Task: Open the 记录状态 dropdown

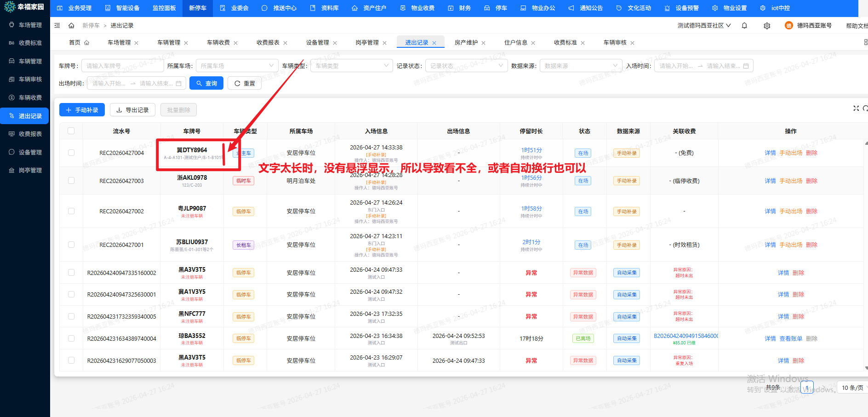Action: [x=467, y=66]
